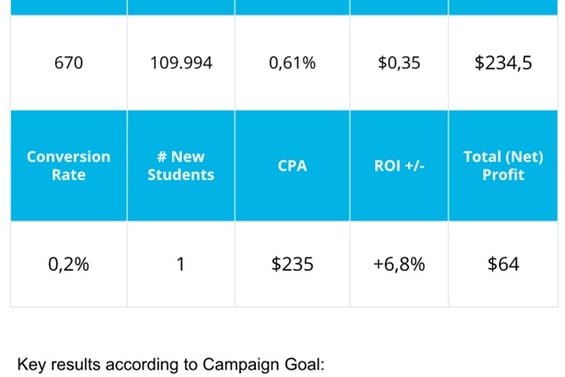The width and height of the screenshot is (565, 377).
Task: Select the 0,2% conversion rate value
Action: click(x=68, y=264)
